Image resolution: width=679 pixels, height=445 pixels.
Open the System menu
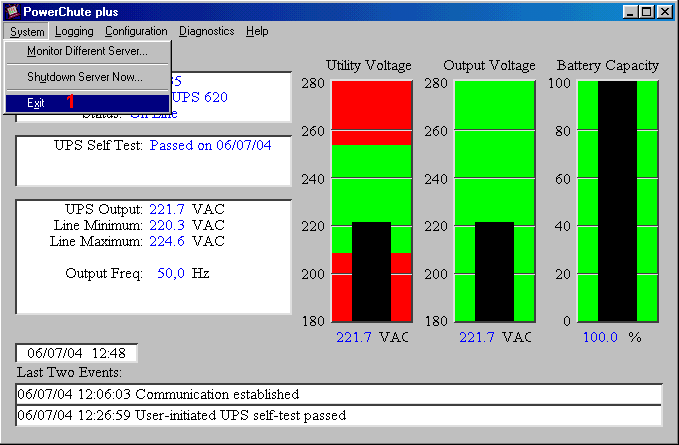pyautogui.click(x=27, y=32)
